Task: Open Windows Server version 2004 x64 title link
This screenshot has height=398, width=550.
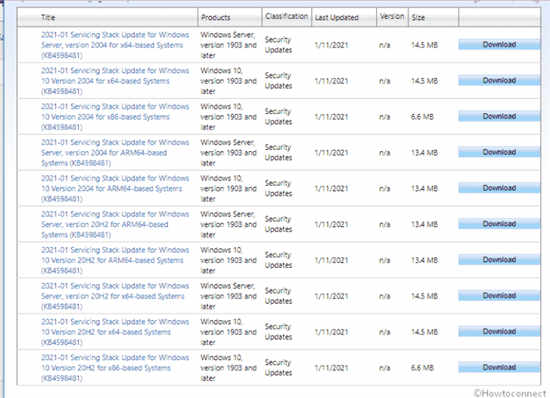Action: point(115,45)
